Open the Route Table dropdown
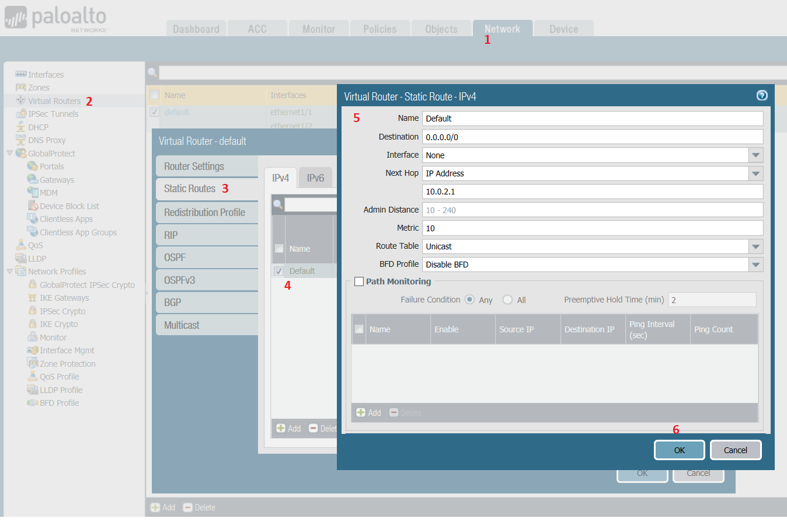 pos(755,246)
